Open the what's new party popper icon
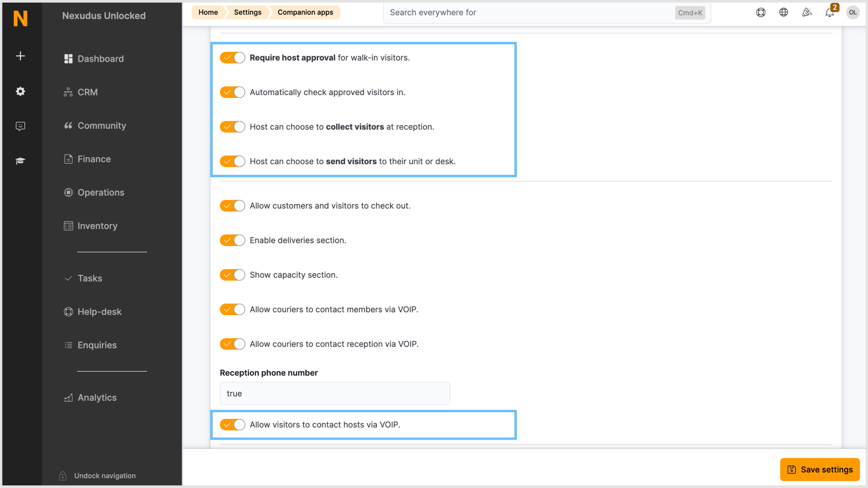Viewport: 868px width, 488px height. coord(807,12)
